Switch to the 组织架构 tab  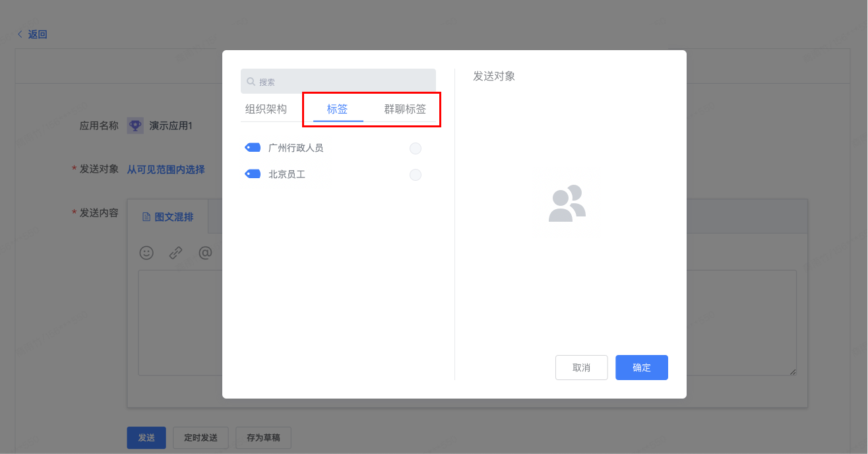[x=266, y=110]
